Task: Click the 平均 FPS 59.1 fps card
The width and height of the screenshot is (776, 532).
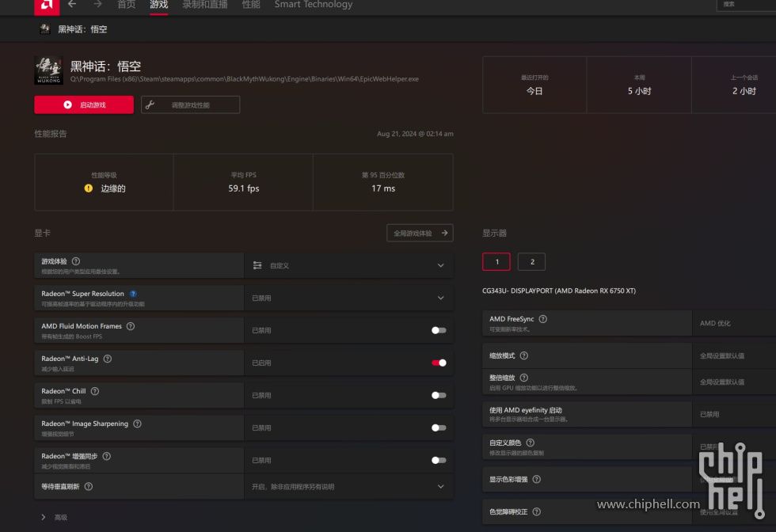Action: click(x=244, y=182)
